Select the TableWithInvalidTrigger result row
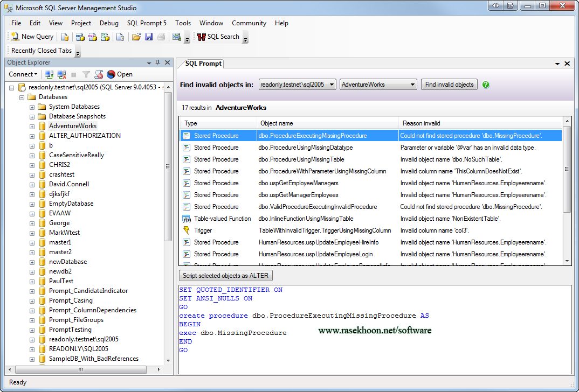This screenshot has height=392, width=579. (x=323, y=230)
